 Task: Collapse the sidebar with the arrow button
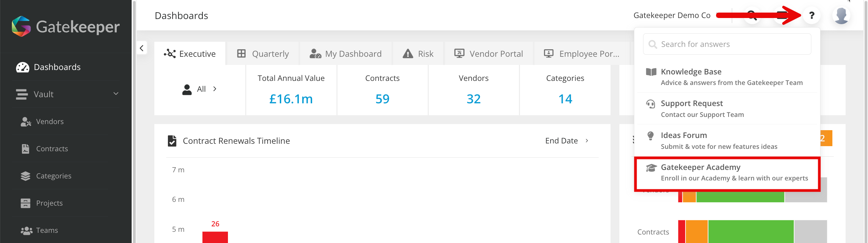click(x=142, y=48)
